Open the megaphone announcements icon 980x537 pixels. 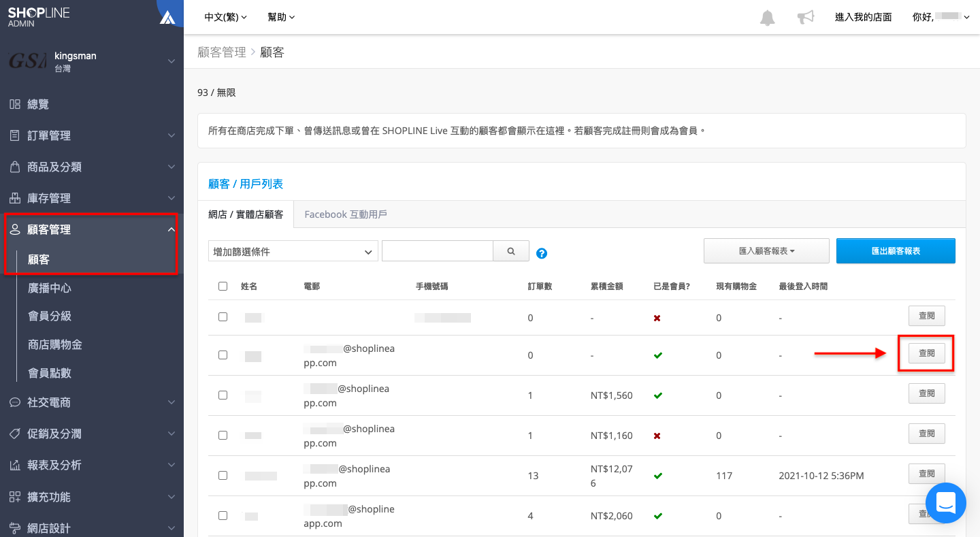click(x=806, y=18)
